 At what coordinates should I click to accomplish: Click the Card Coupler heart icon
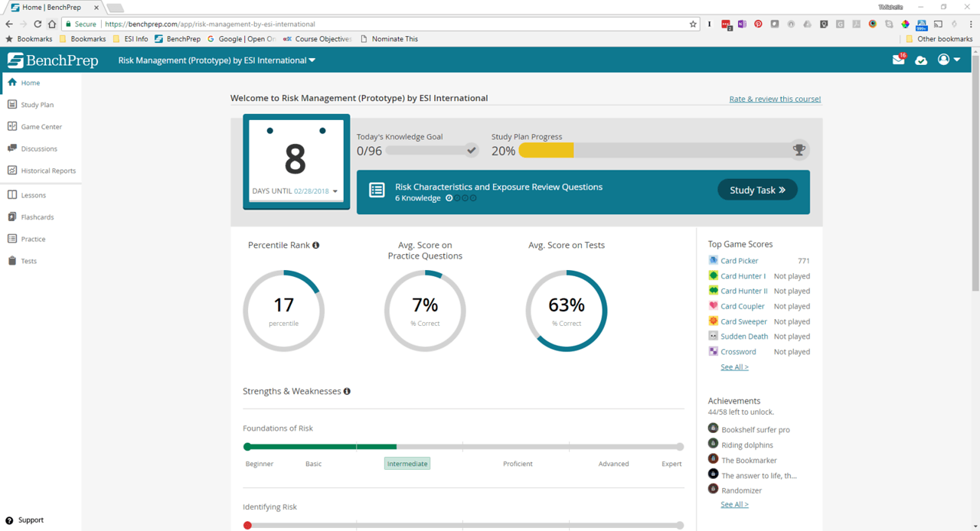pos(713,306)
